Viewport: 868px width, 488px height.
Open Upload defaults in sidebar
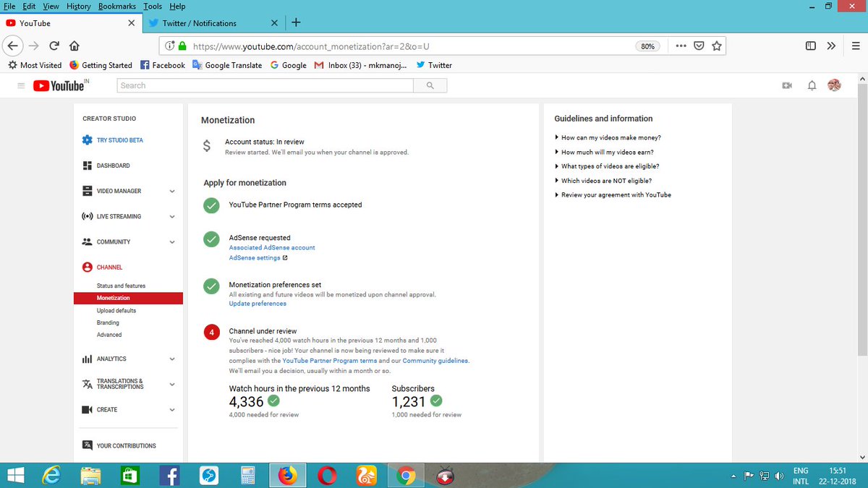click(x=116, y=310)
